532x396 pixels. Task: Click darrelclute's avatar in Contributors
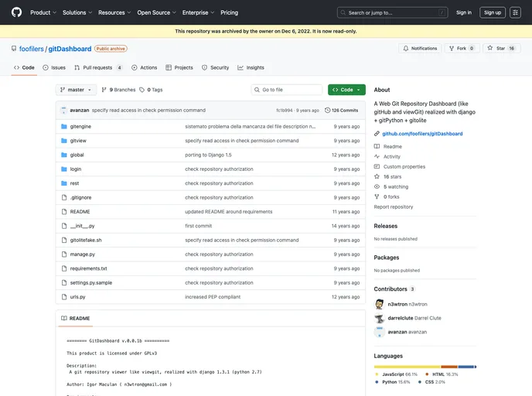click(380, 318)
